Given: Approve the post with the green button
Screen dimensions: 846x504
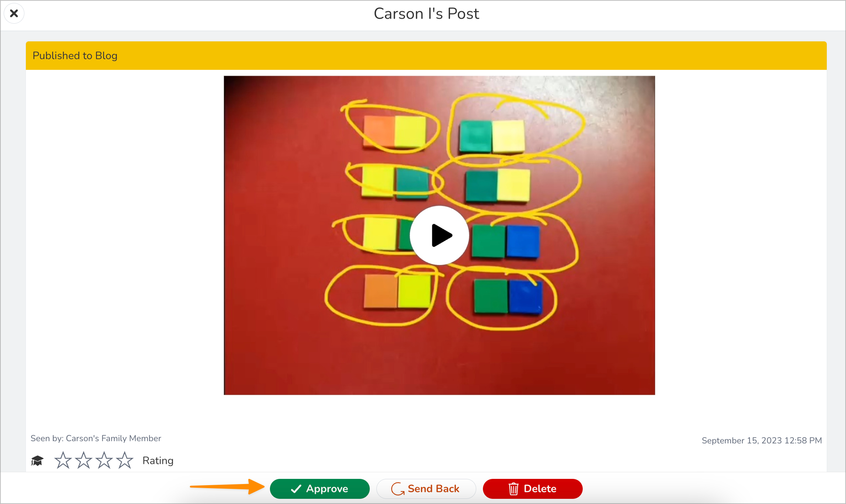Looking at the screenshot, I should [x=319, y=489].
